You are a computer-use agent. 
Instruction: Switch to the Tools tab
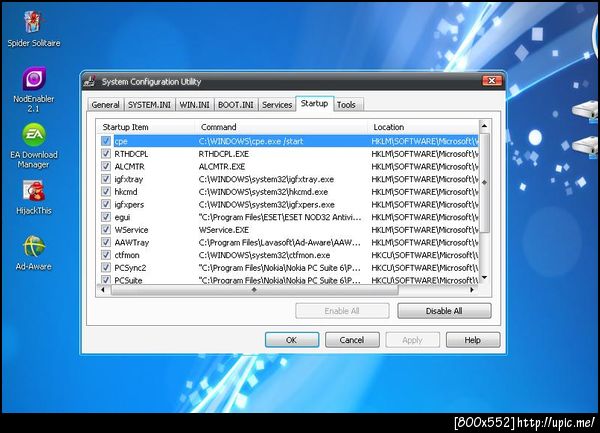pyautogui.click(x=346, y=104)
